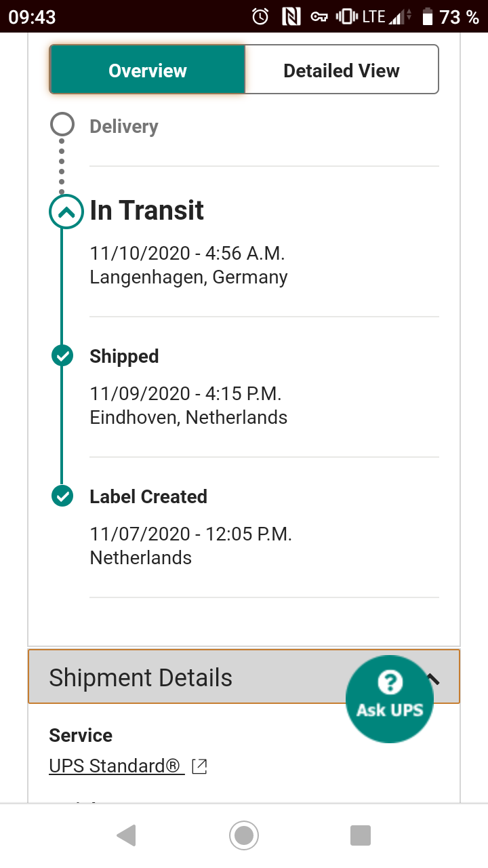
Task: Switch to the Overview tab
Action: click(147, 70)
